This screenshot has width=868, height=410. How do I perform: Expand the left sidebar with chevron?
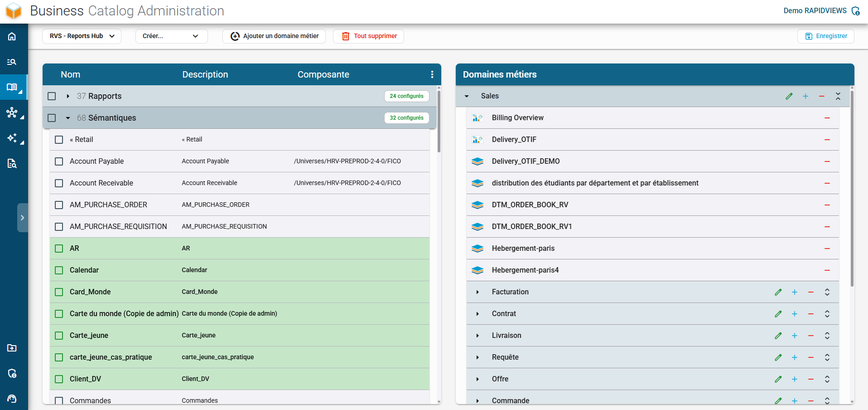tap(23, 218)
